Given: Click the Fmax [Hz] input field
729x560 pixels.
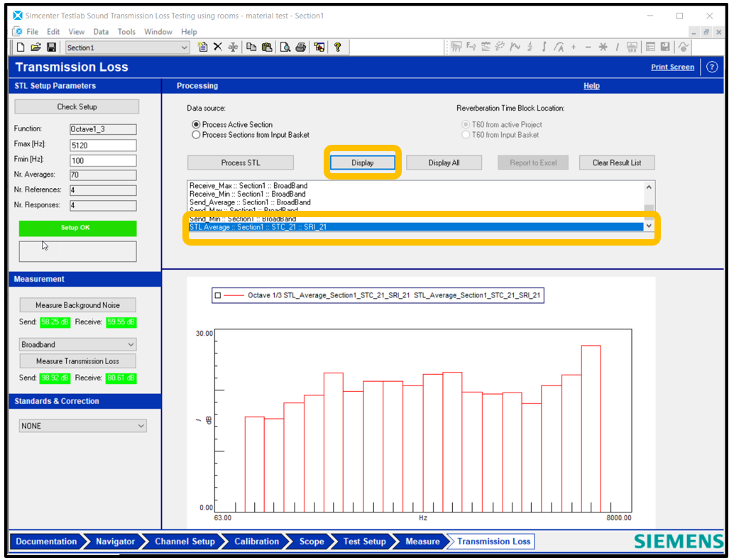Looking at the screenshot, I should coord(103,146).
